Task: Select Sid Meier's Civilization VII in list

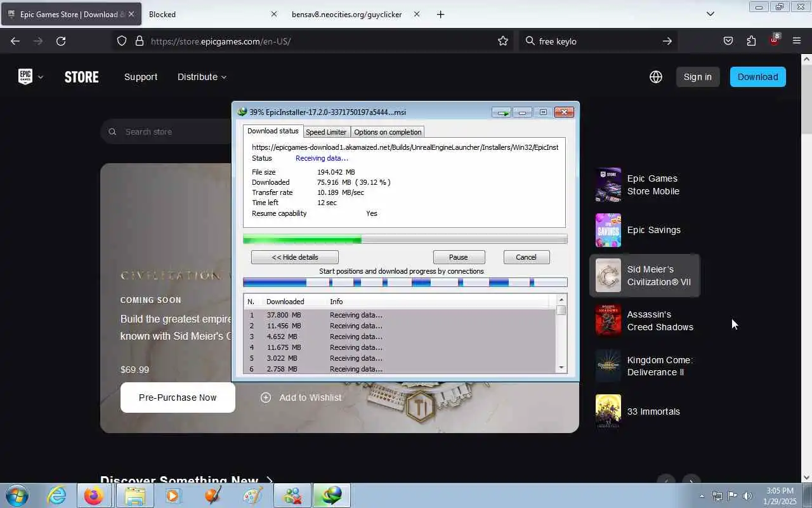Action: click(645, 276)
